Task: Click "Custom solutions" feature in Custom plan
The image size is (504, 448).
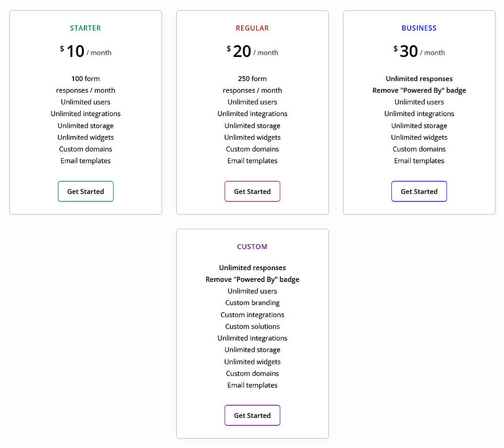Action: 252,326
